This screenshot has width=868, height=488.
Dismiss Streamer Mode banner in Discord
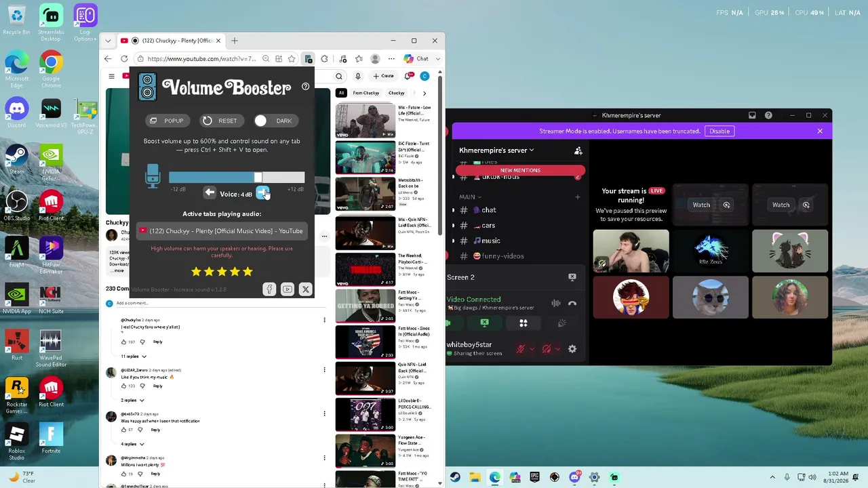click(x=820, y=131)
